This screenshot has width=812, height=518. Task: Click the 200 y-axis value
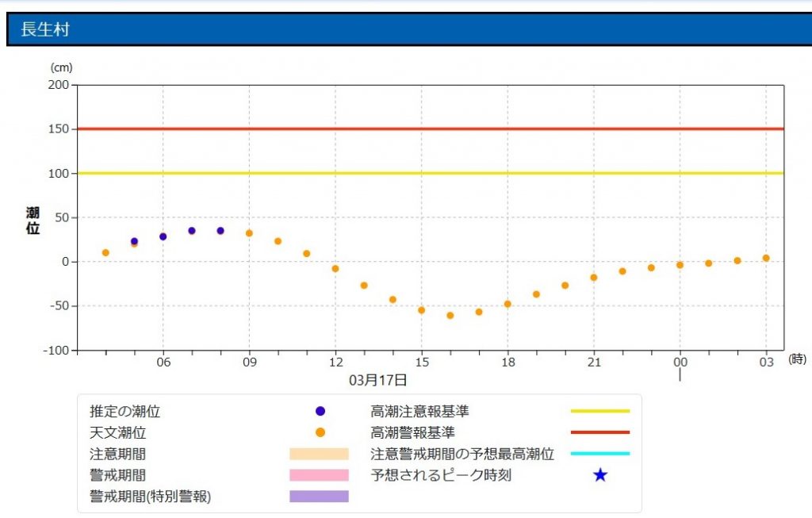click(x=59, y=84)
